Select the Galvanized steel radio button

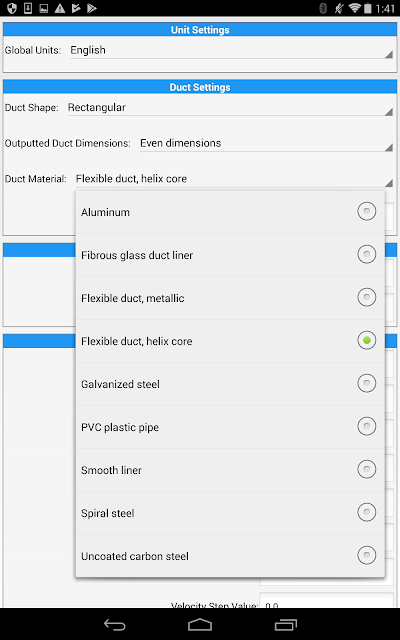click(x=367, y=383)
